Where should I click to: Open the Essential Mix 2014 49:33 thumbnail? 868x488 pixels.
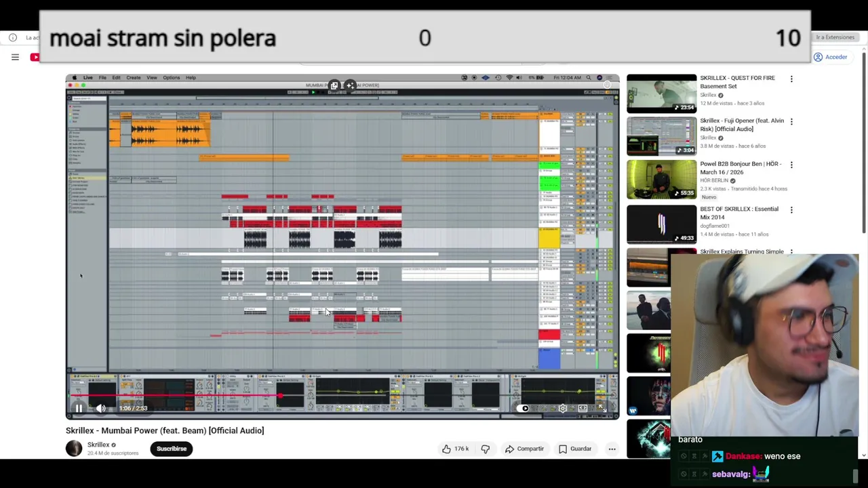click(661, 224)
